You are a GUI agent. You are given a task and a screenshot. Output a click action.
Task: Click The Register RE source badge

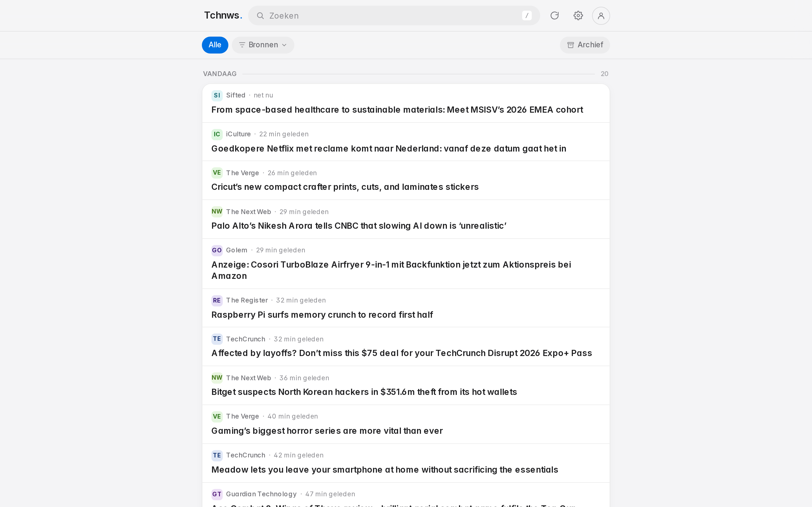pyautogui.click(x=217, y=301)
